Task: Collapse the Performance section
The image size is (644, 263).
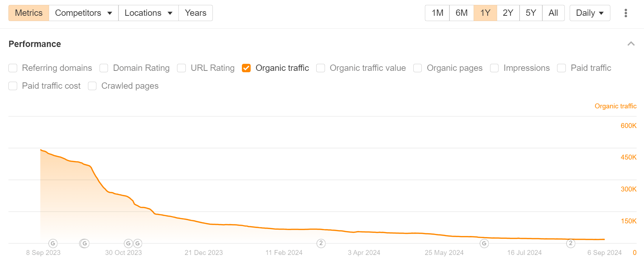Action: (x=631, y=43)
